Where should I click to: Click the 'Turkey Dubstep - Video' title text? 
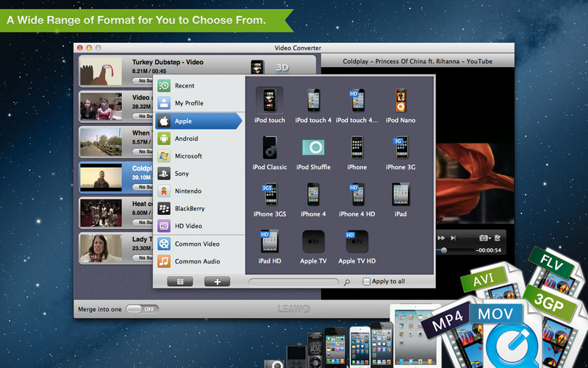(168, 63)
